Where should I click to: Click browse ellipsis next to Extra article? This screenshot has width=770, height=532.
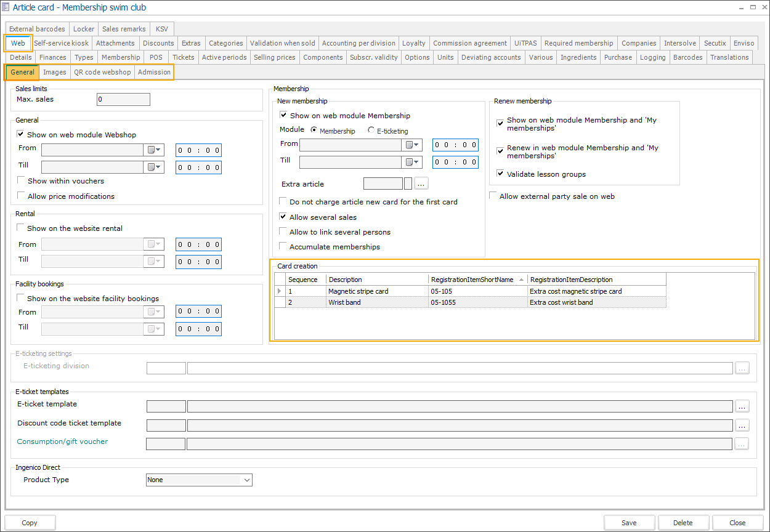pos(421,183)
